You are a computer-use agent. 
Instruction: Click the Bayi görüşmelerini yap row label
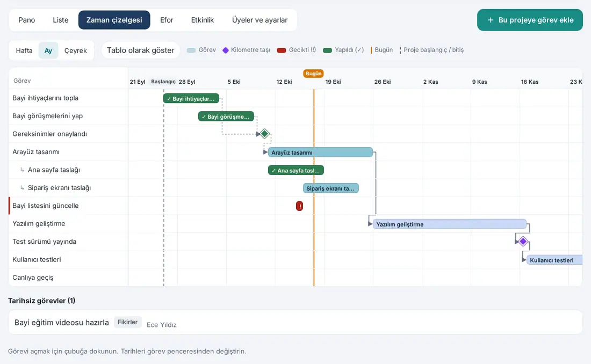click(x=47, y=116)
